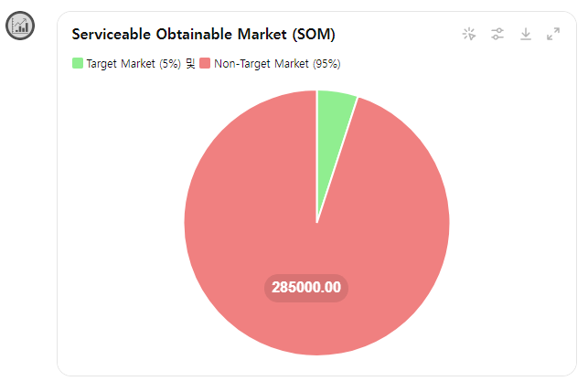588x381 pixels.
Task: Activate the interactive cursor-click icon
Action: (x=469, y=34)
